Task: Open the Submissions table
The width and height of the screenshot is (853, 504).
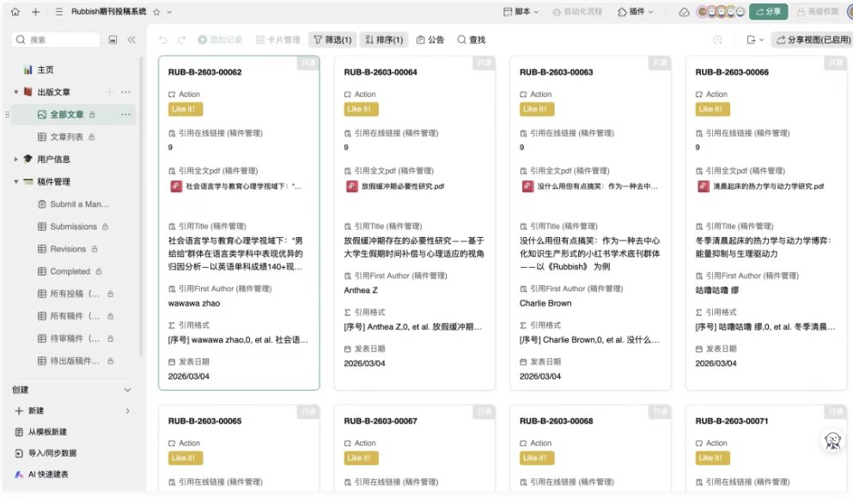Action: (x=75, y=226)
